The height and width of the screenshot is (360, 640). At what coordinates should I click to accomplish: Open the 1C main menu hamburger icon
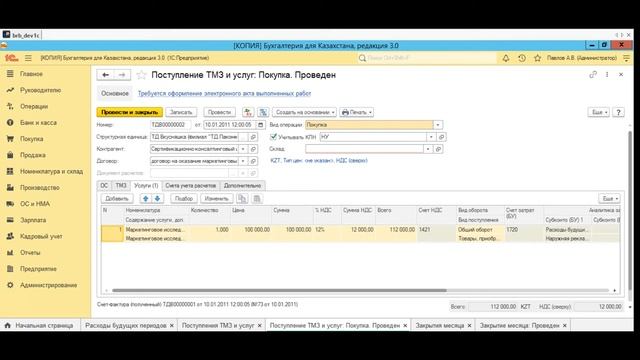click(28, 58)
